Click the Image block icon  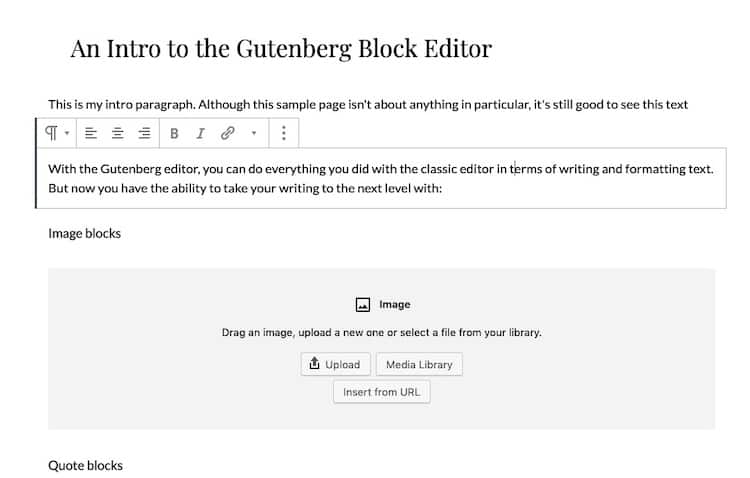click(x=363, y=305)
